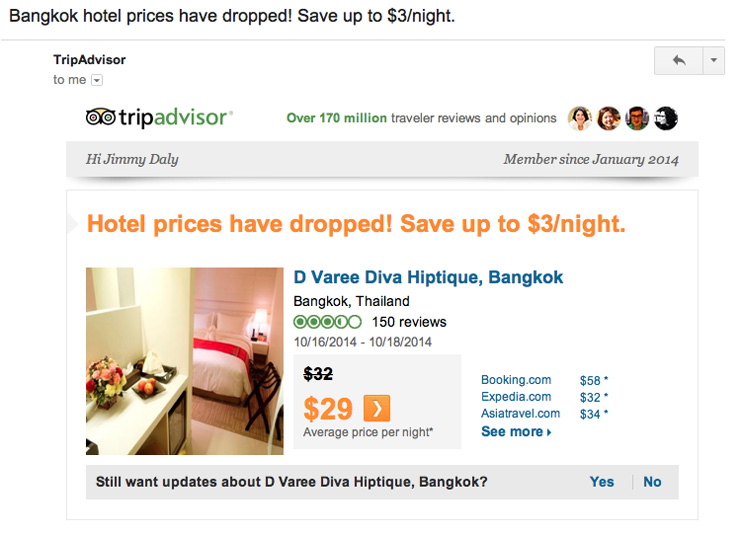The height and width of the screenshot is (535, 740).
Task: Click the fourth traveler avatar
Action: click(x=666, y=119)
